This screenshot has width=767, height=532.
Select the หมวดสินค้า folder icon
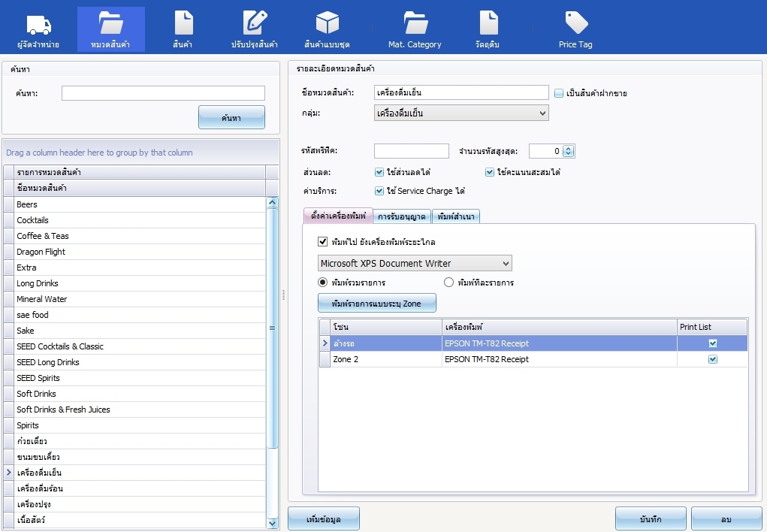(x=110, y=25)
